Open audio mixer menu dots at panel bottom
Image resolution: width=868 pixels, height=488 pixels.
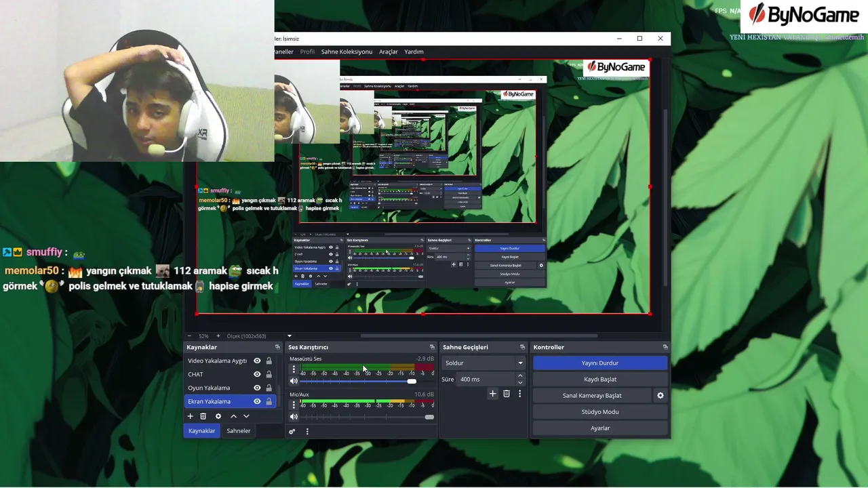[x=307, y=431]
